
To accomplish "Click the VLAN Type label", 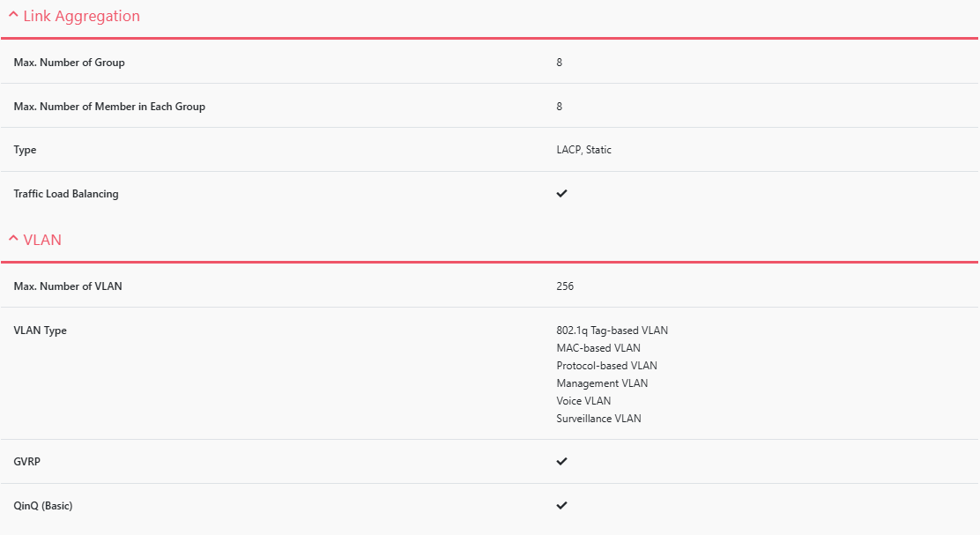I will coord(41,331).
